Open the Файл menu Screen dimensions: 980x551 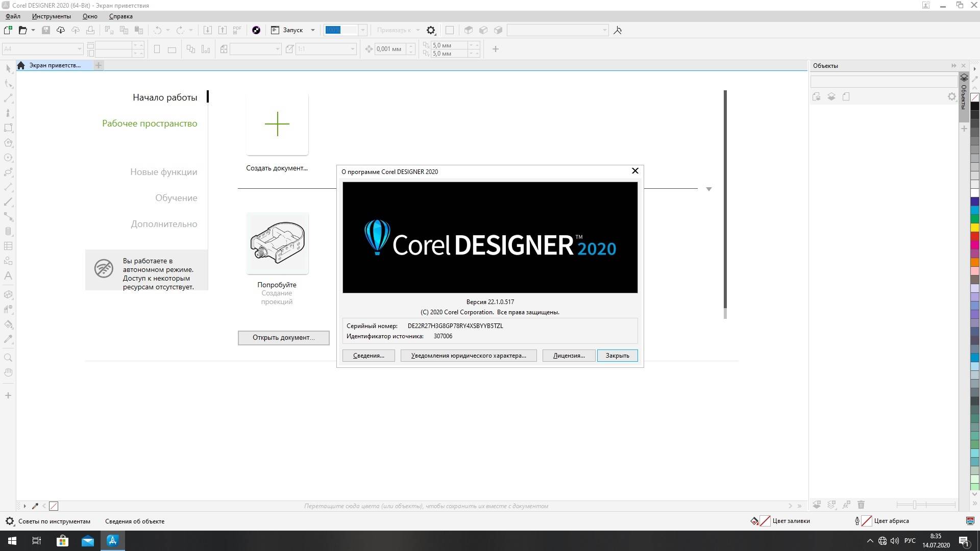pyautogui.click(x=13, y=16)
